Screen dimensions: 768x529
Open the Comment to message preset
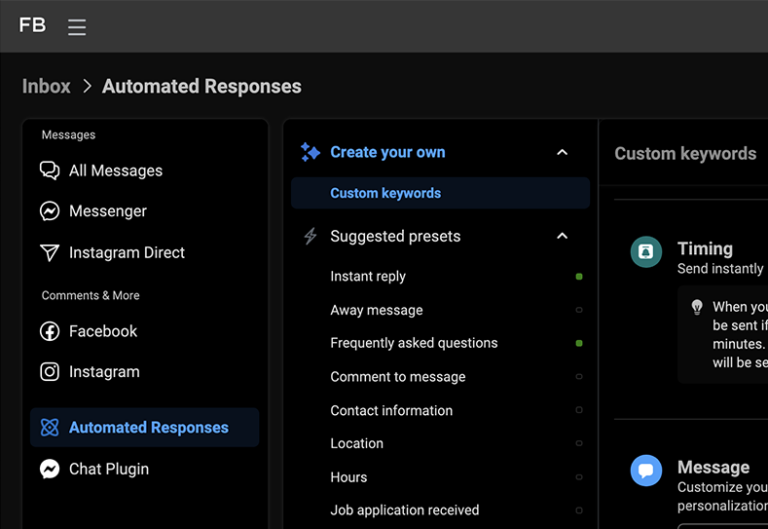(x=398, y=377)
